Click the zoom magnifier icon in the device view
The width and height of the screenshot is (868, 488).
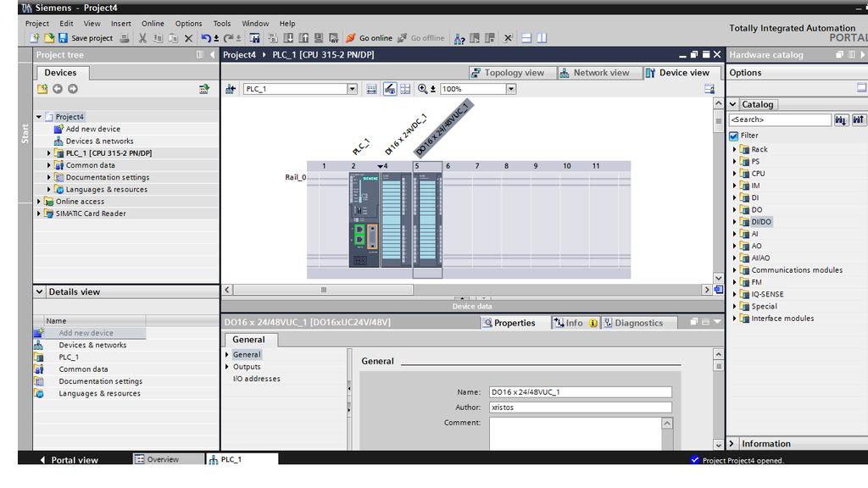(x=422, y=88)
